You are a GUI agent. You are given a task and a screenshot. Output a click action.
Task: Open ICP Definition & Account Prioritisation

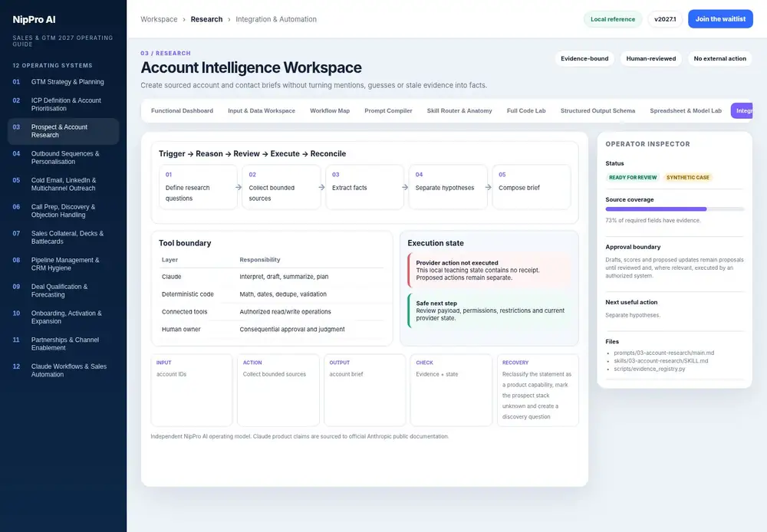tap(63, 104)
